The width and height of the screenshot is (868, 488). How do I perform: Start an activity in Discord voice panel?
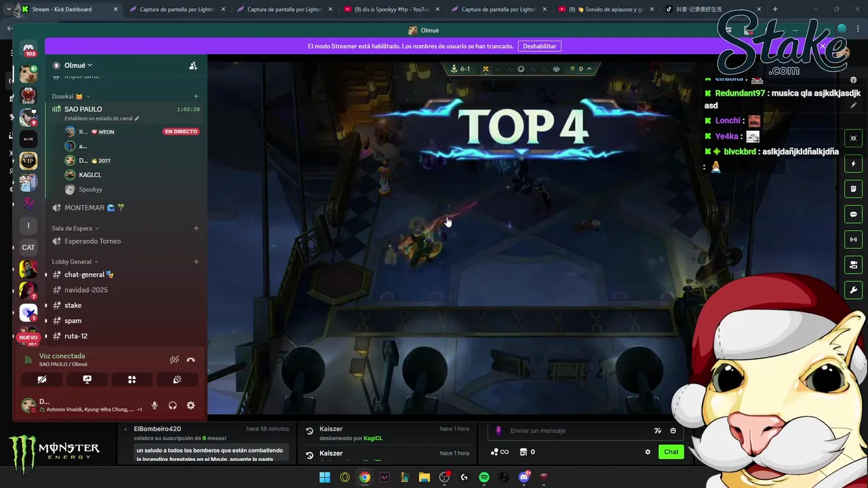pyautogui.click(x=132, y=380)
